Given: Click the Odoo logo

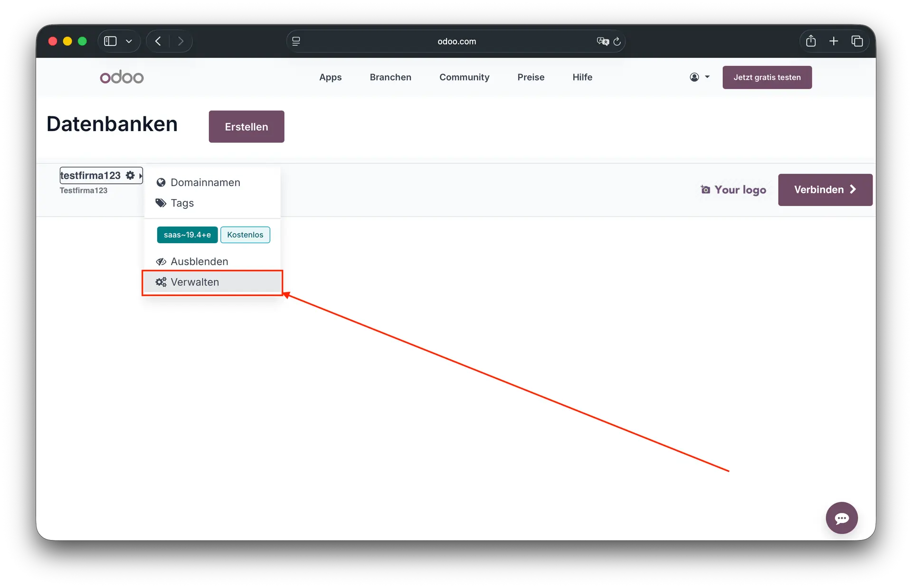Looking at the screenshot, I should tap(122, 77).
